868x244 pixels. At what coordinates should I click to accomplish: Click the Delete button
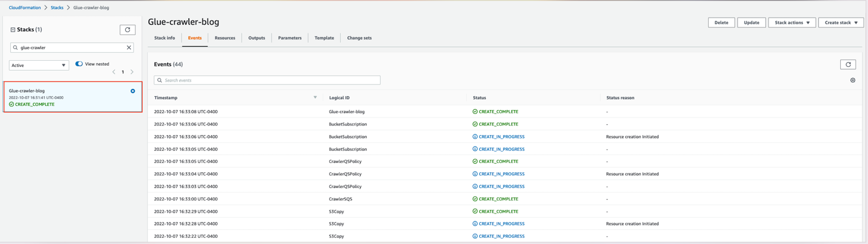click(721, 23)
